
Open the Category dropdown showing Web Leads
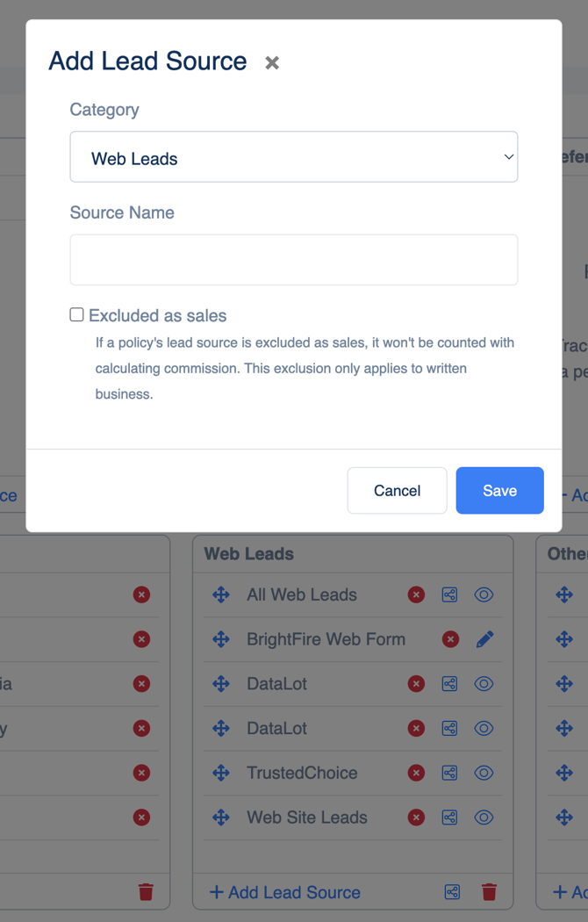click(x=294, y=156)
